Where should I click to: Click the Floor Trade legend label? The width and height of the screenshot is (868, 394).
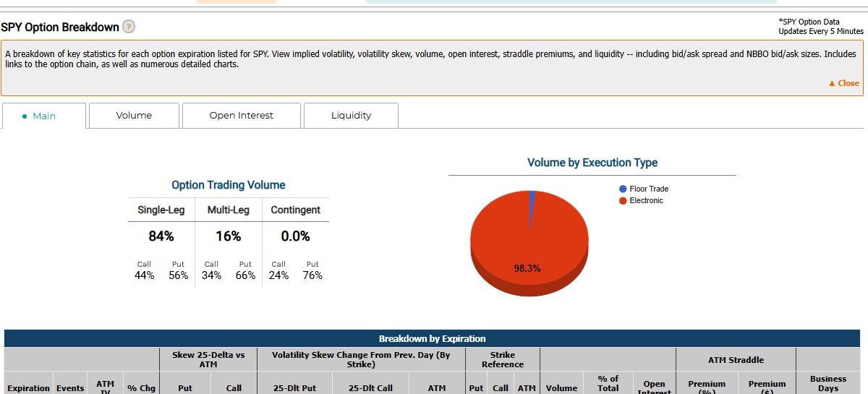(649, 189)
